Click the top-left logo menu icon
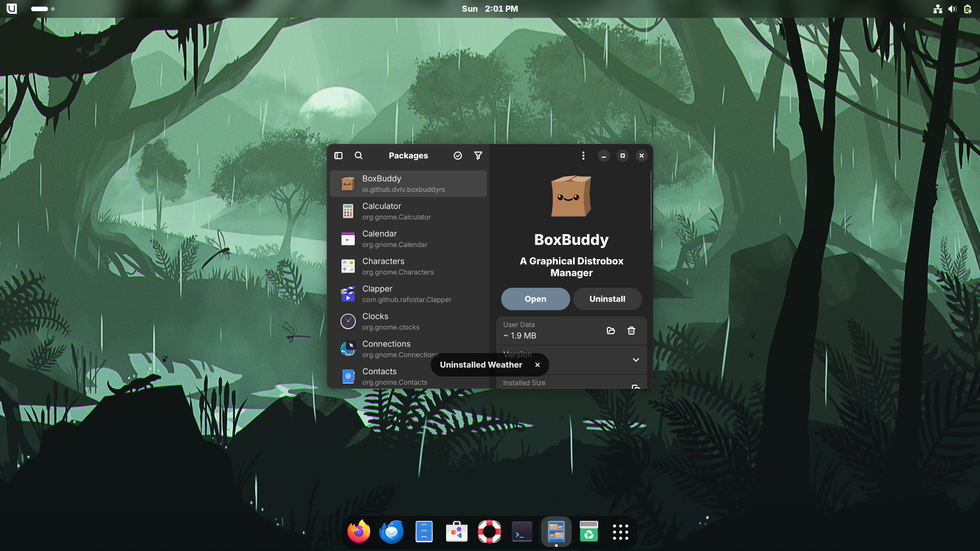Image resolution: width=980 pixels, height=551 pixels. [12, 9]
